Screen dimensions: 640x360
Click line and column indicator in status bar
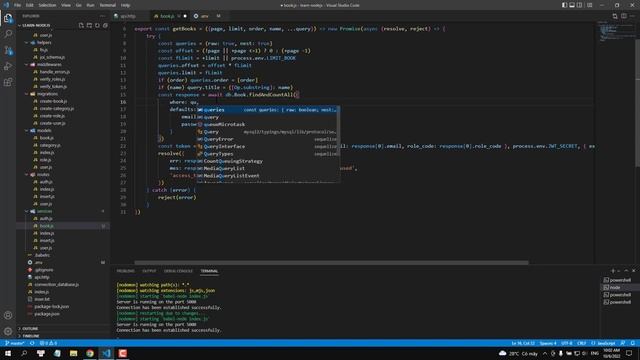[x=523, y=343]
